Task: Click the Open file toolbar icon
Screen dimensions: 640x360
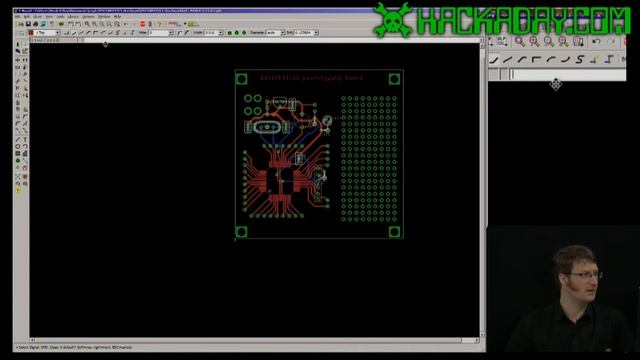Action: pyautogui.click(x=21, y=24)
